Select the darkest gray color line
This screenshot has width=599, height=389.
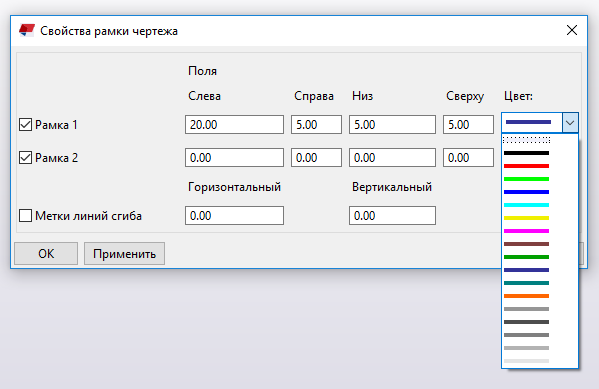[x=526, y=322]
